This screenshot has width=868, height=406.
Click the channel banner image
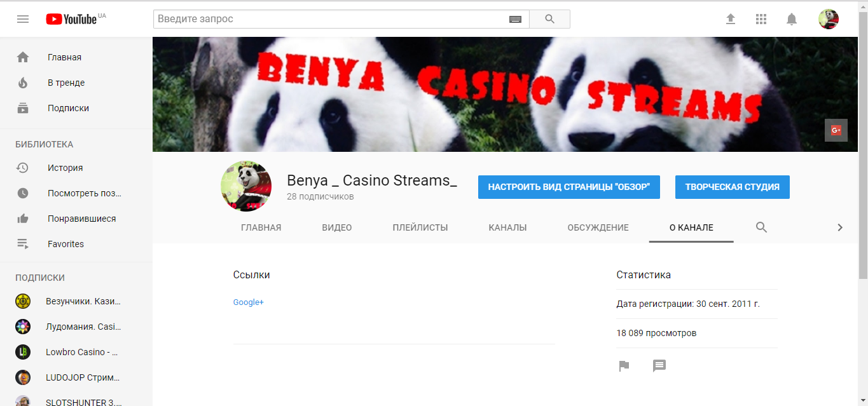506,94
